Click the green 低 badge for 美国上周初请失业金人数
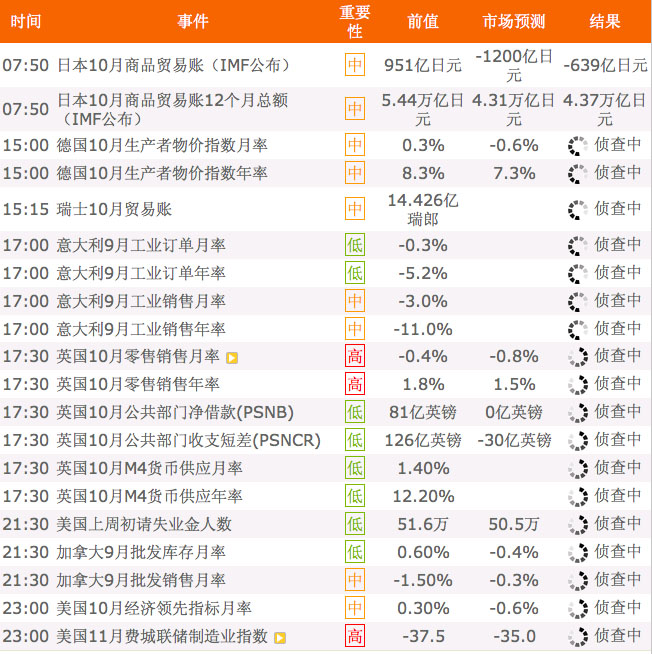The height and width of the screenshot is (654, 652). (355, 523)
